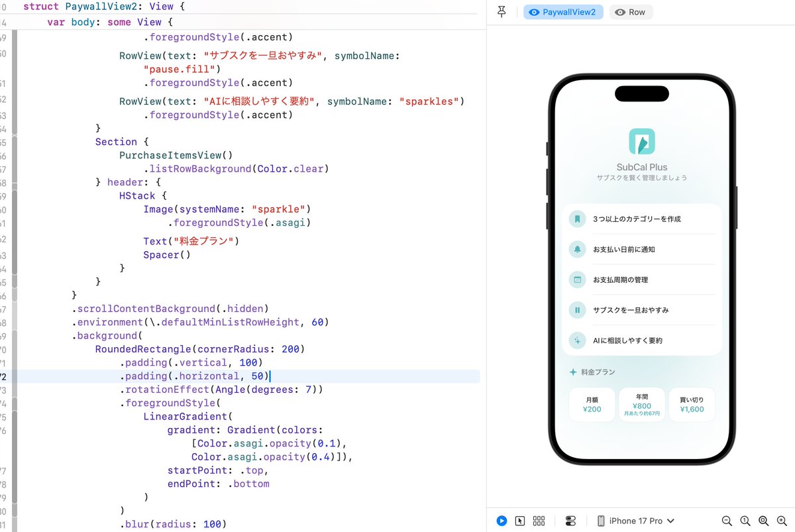Image resolution: width=795 pixels, height=532 pixels.
Task: Click the 料金プラン header in preview
Action: pos(598,372)
